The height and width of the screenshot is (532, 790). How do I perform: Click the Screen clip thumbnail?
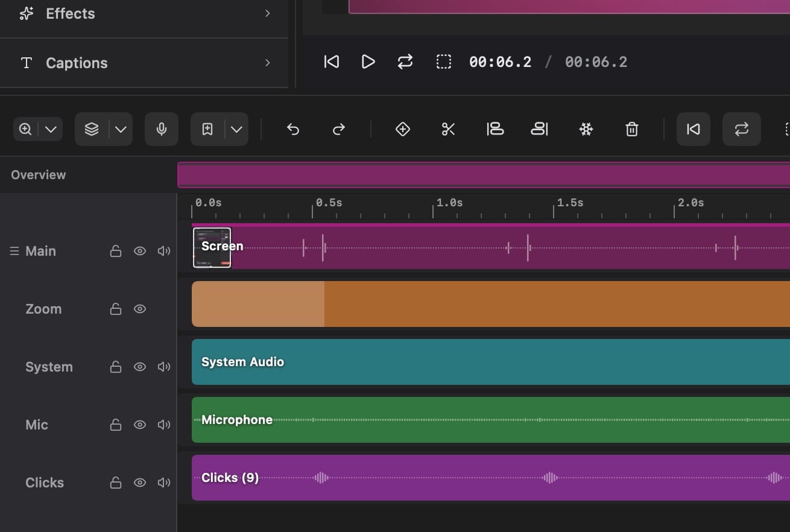point(212,247)
